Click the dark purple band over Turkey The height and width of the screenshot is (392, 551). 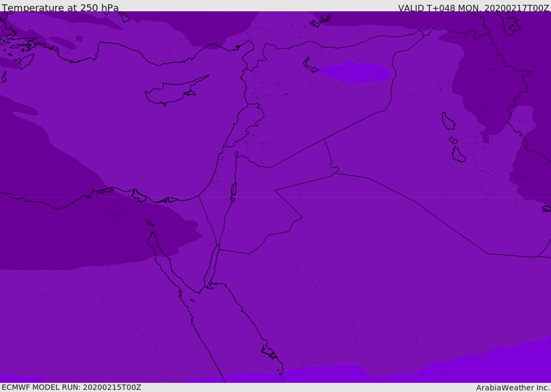coord(215,27)
